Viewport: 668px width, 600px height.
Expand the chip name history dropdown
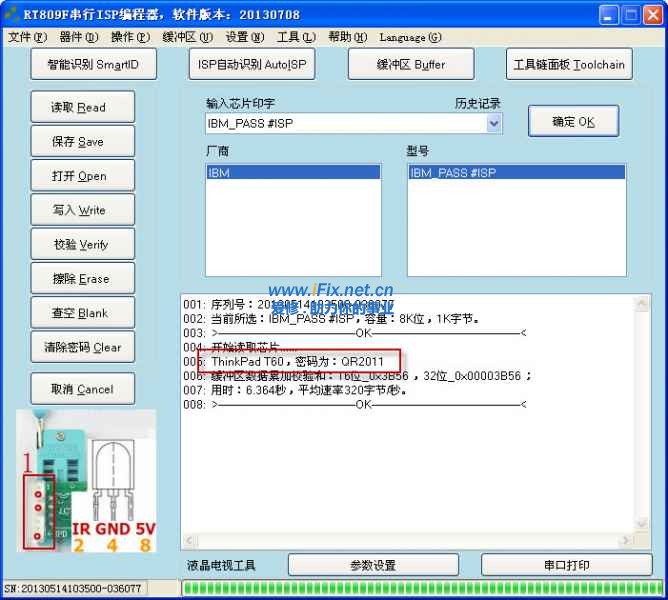click(x=493, y=123)
